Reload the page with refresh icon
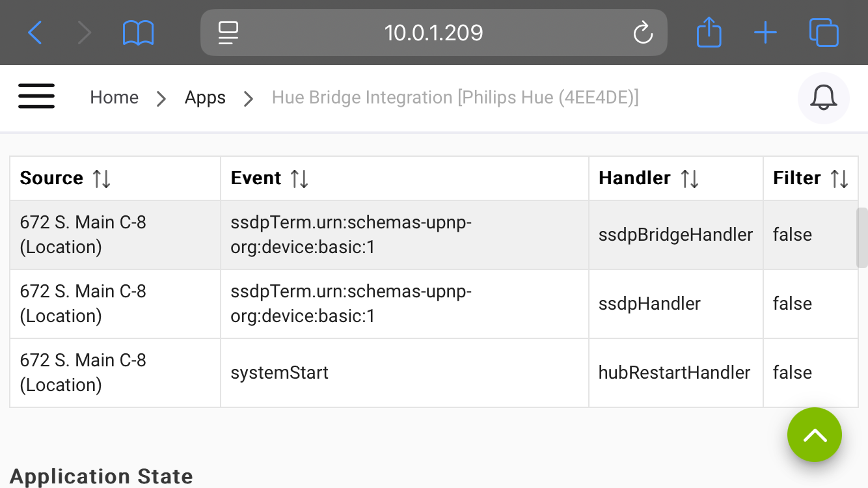Image resolution: width=868 pixels, height=488 pixels. pyautogui.click(x=643, y=33)
